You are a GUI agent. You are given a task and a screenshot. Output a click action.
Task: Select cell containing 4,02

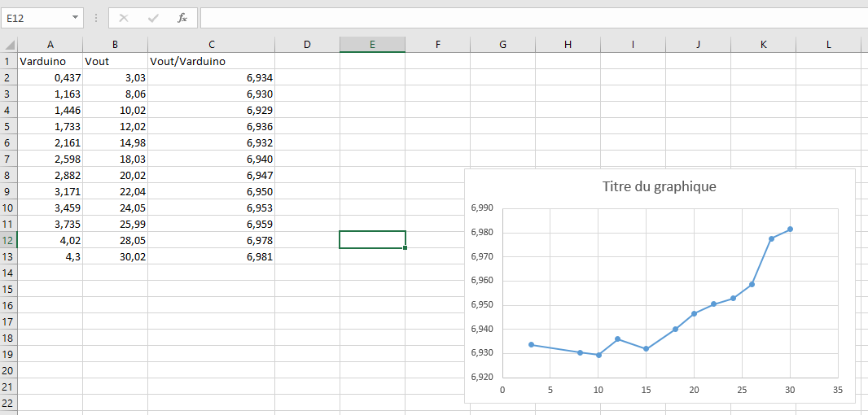(50, 240)
